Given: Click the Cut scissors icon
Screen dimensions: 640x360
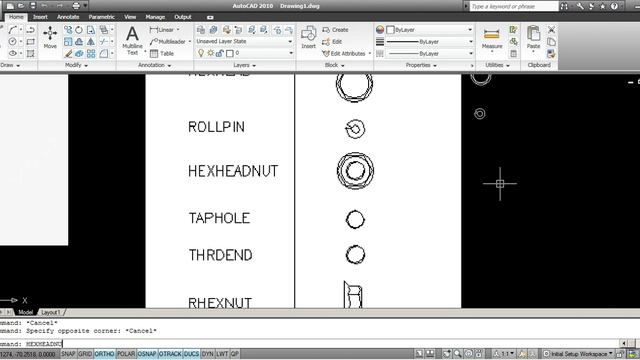Looking at the screenshot, I should [x=551, y=30].
